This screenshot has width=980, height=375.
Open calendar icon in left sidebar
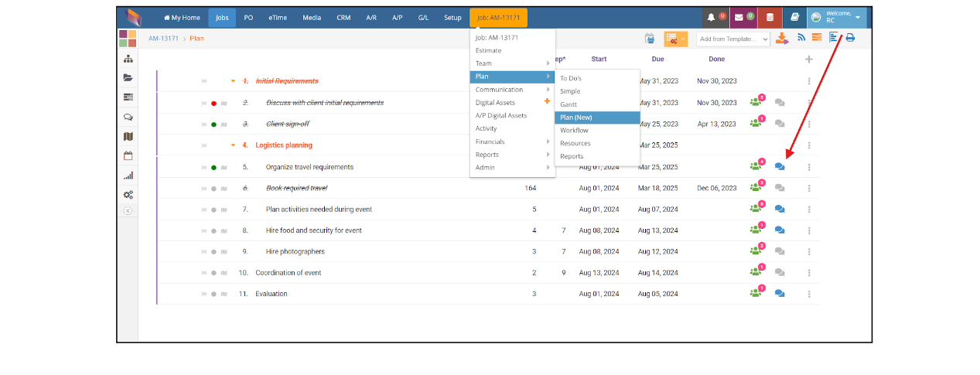click(128, 155)
